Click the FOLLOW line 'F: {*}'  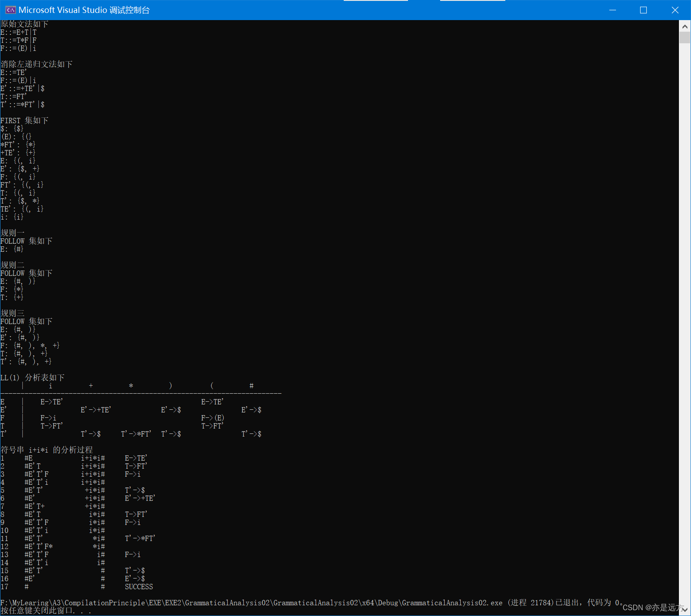click(x=12, y=289)
